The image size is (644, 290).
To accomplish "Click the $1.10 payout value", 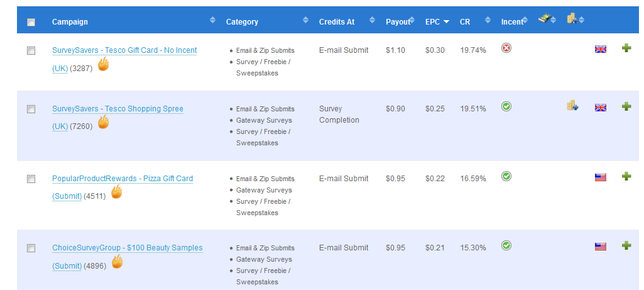I will pyautogui.click(x=396, y=50).
